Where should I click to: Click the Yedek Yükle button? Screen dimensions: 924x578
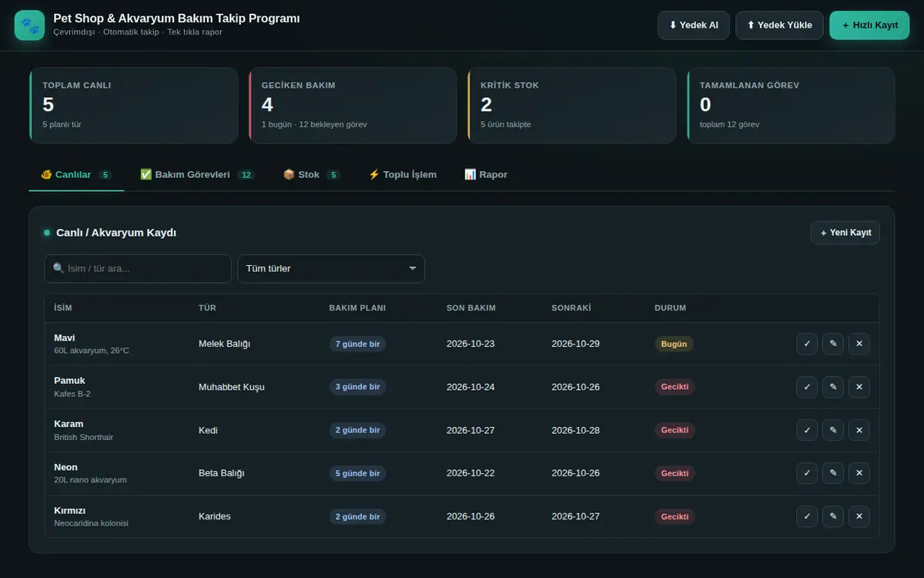click(x=779, y=25)
